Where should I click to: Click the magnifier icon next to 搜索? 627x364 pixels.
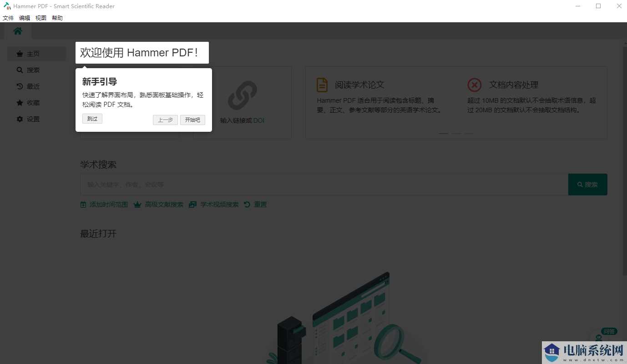(20, 70)
